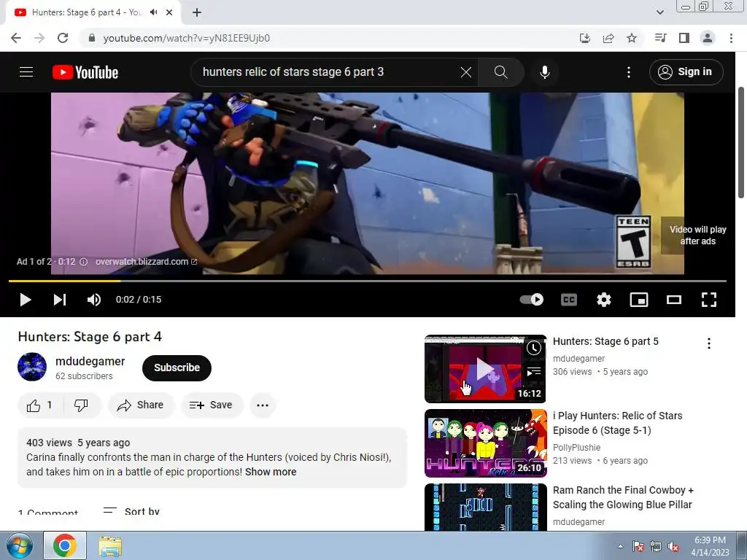This screenshot has height=560, width=747.
Task: Toggle theater mode
Action: (673, 300)
